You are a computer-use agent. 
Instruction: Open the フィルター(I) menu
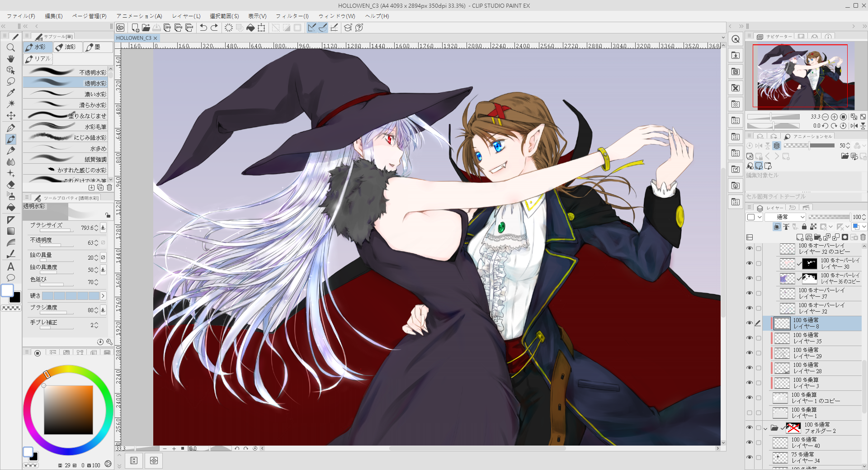[x=292, y=16]
